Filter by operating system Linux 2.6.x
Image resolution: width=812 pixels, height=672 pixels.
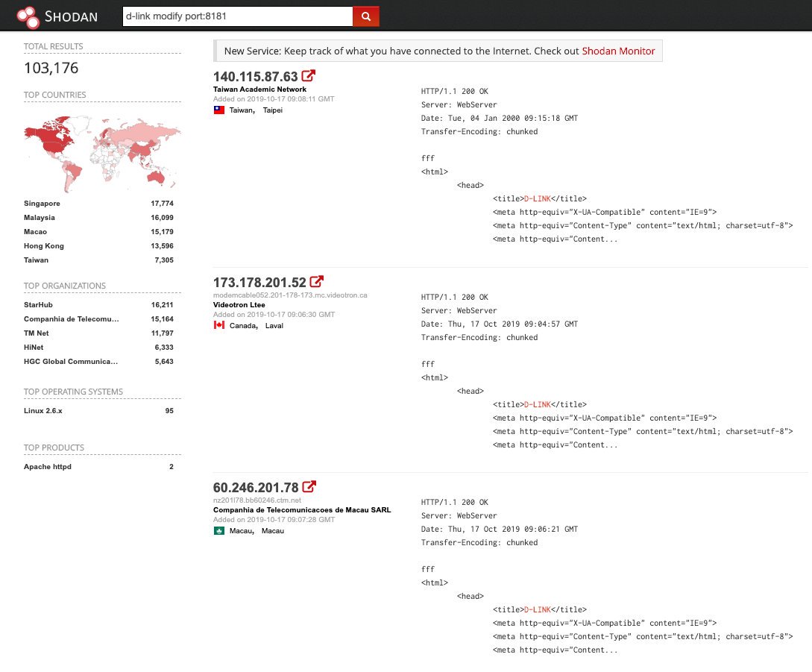pyautogui.click(x=43, y=411)
